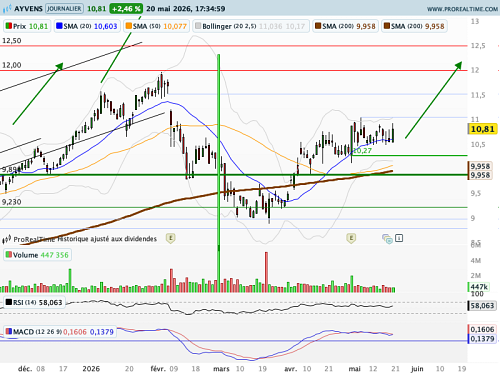
Task: Click the tallest red volume bar in March
Action: pos(266,272)
